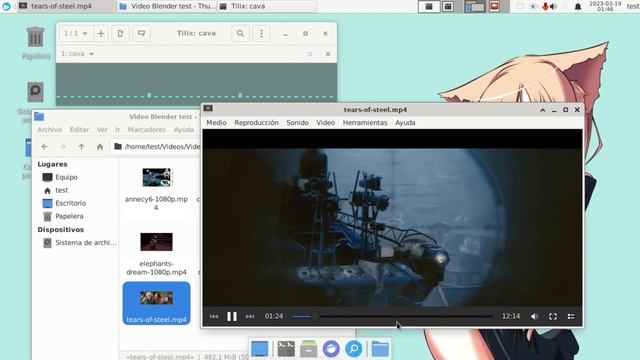This screenshot has width=640, height=360.
Task: Click the 2023-03-19 clock in panel
Action: [x=605, y=6]
